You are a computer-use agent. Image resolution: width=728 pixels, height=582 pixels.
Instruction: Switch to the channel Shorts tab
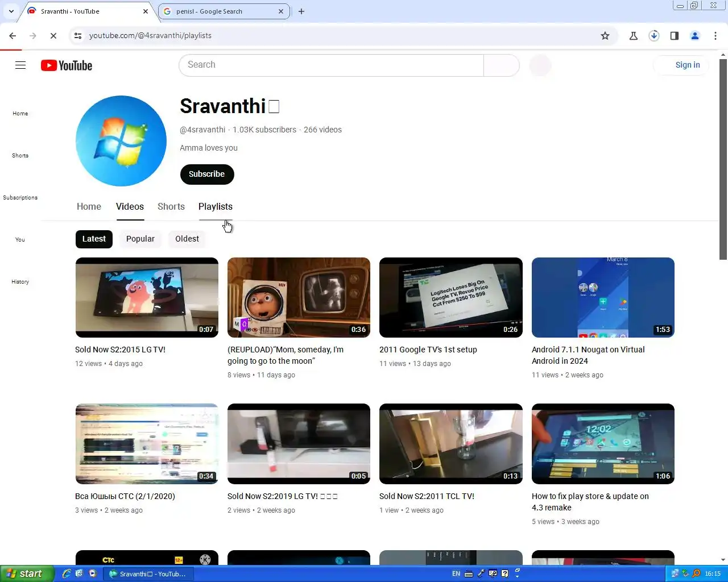pos(171,206)
